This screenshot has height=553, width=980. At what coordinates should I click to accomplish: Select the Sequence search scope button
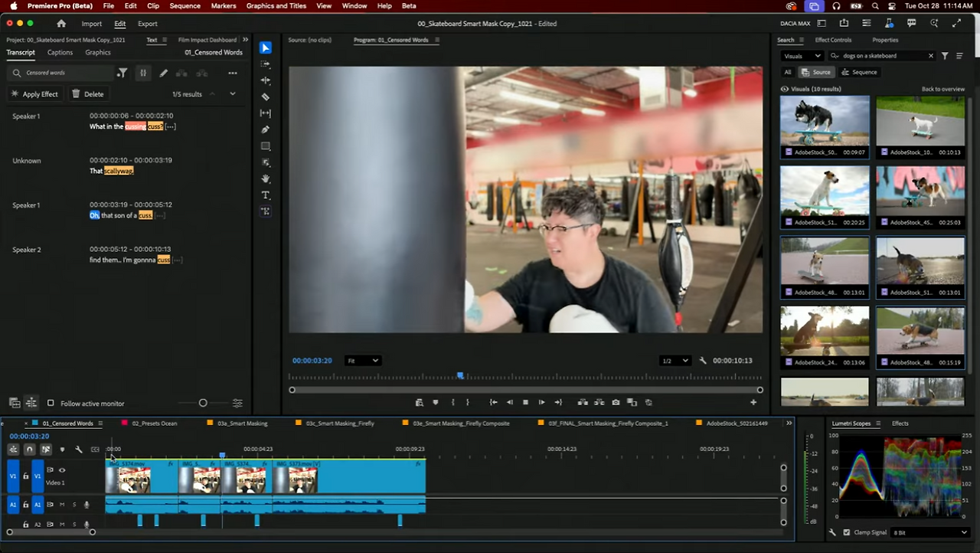click(859, 72)
